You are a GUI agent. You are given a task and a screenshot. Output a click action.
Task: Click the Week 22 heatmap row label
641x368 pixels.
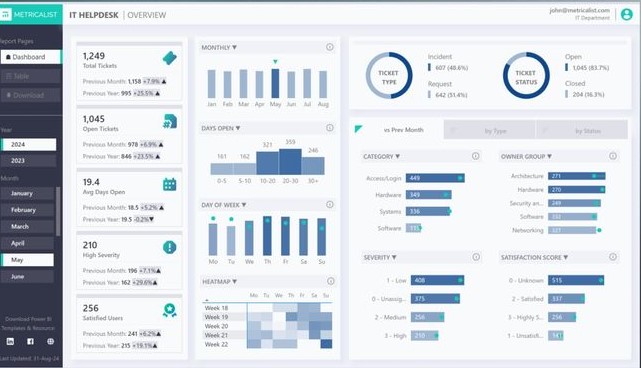216,344
